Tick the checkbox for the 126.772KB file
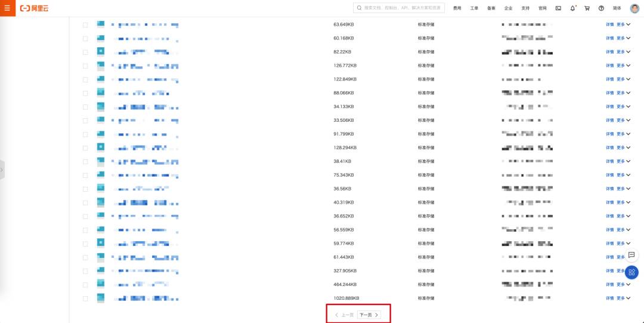The width and height of the screenshot is (644, 323). point(85,66)
